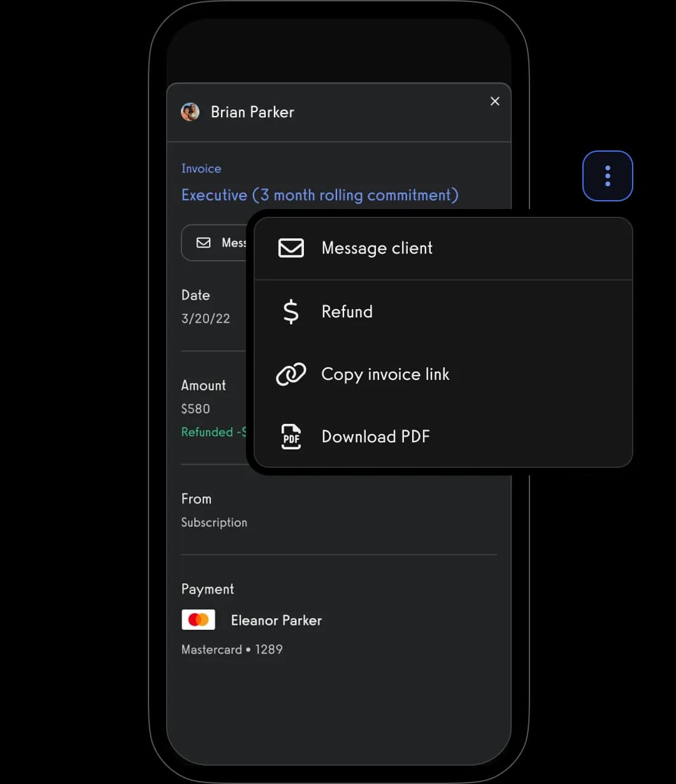Select Copy invoice link option
The width and height of the screenshot is (676, 784).
point(443,374)
